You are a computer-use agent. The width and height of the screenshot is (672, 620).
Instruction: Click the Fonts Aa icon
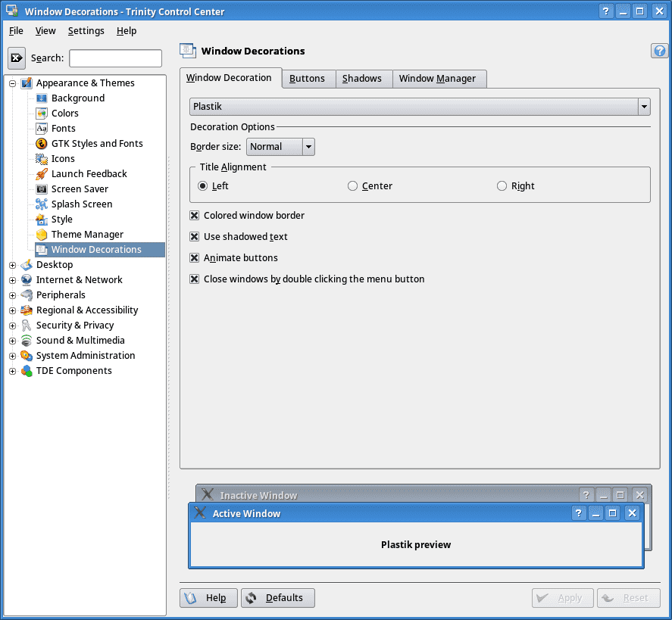click(x=42, y=129)
